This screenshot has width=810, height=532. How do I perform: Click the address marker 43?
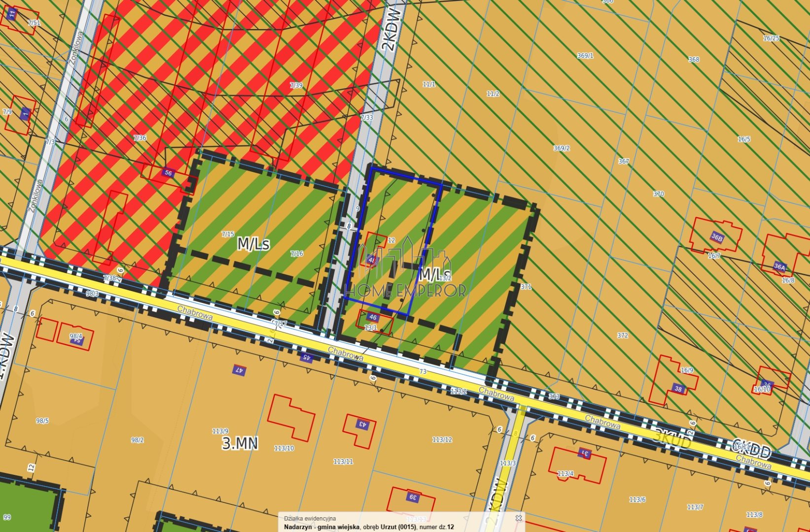point(362,424)
